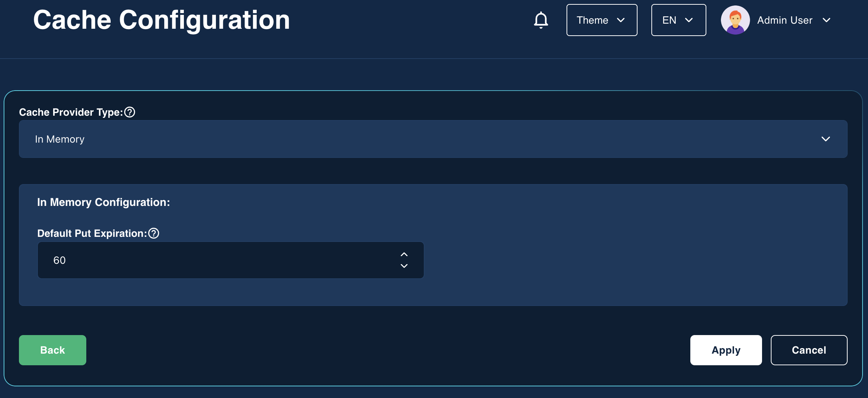Decrease the Default Put Expiration value
The width and height of the screenshot is (868, 398).
click(x=404, y=266)
